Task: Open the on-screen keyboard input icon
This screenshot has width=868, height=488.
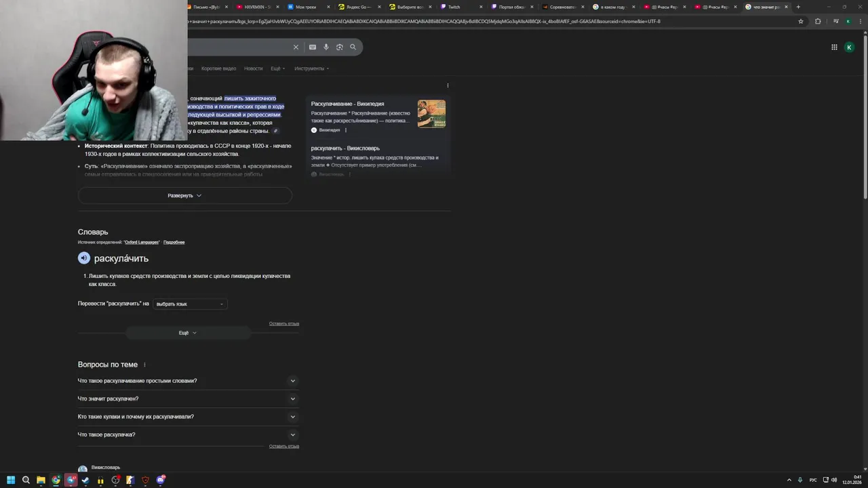Action: (313, 47)
